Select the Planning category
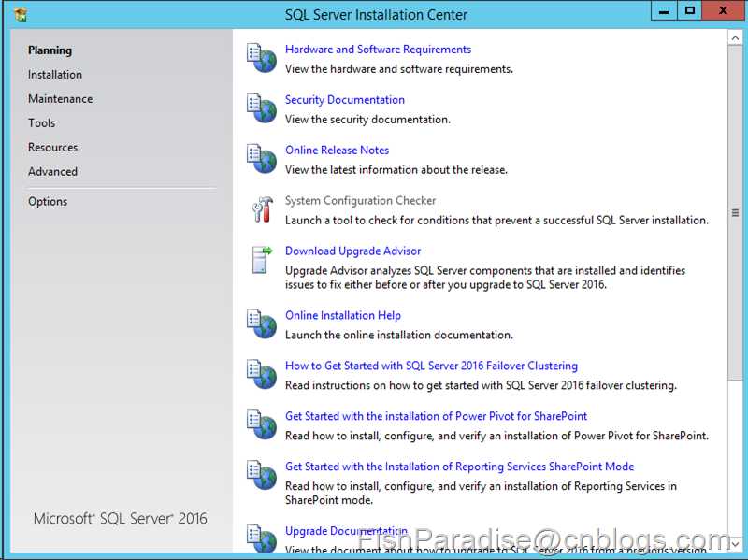This screenshot has width=748, height=560. 50,50
